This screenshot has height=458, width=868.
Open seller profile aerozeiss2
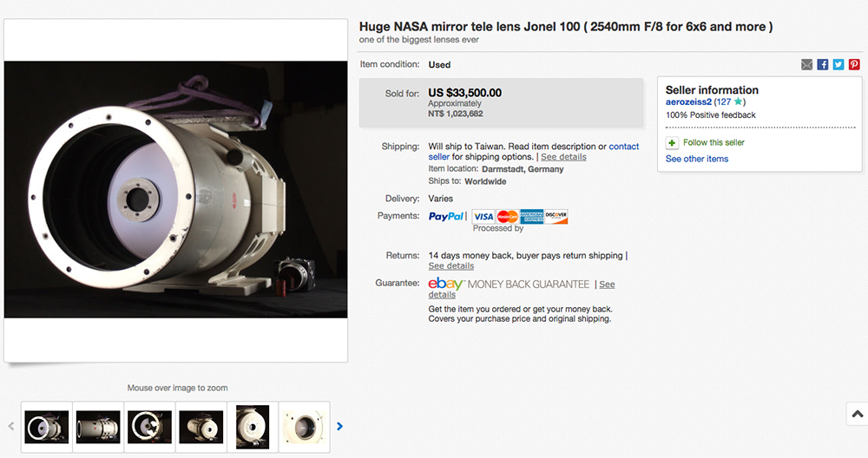point(688,102)
